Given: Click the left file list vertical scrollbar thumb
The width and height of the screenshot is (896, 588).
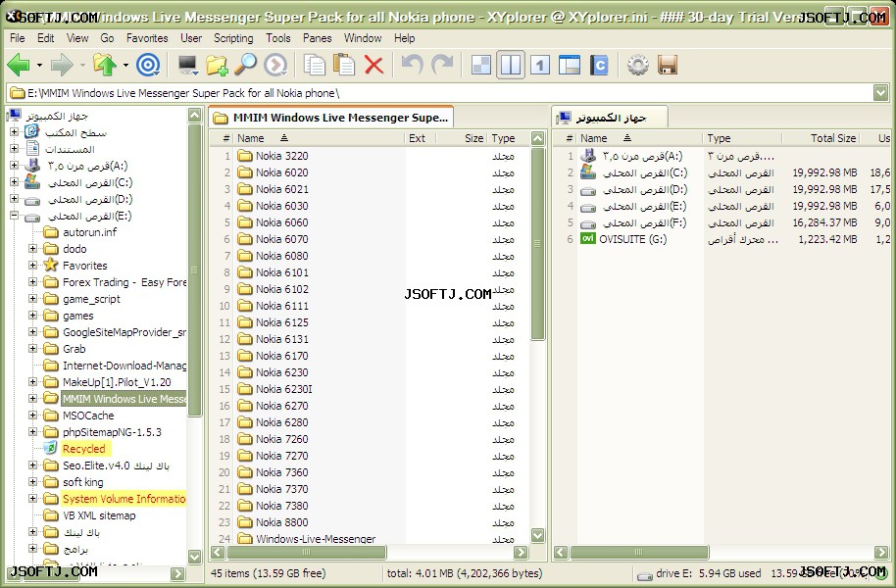Looking at the screenshot, I should pos(538,244).
